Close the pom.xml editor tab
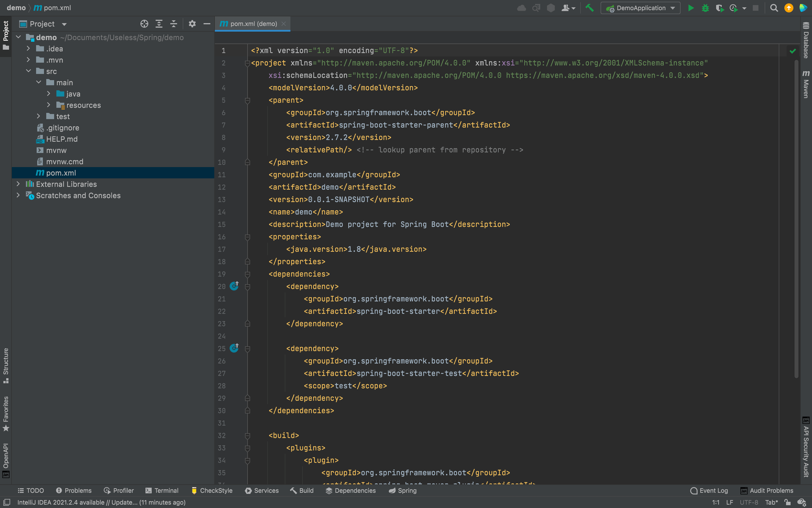The width and height of the screenshot is (812, 508). point(284,24)
